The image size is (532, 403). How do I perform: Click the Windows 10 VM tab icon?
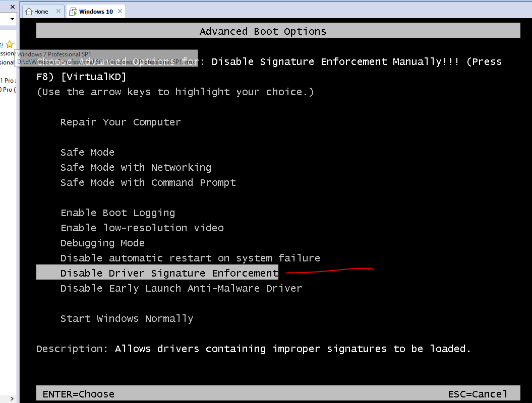[x=73, y=12]
